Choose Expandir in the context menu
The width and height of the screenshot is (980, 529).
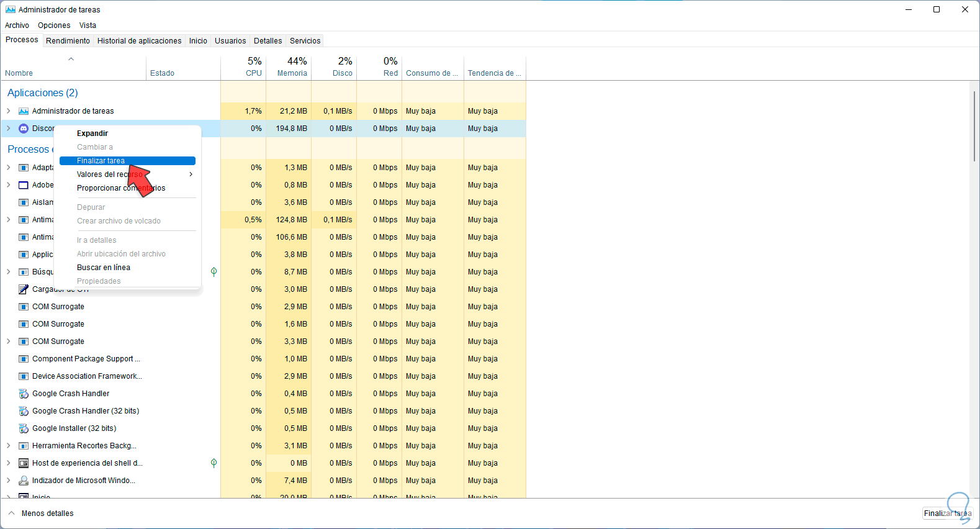pyautogui.click(x=128, y=133)
